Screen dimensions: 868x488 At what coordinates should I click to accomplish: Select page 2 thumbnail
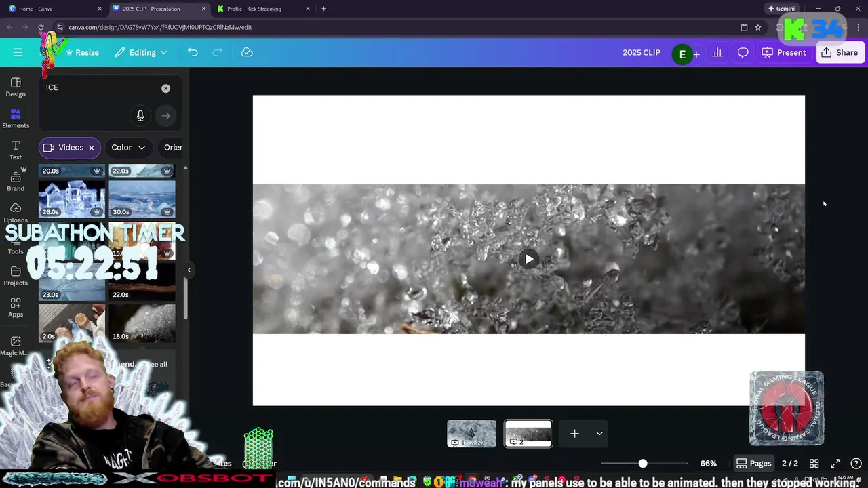tap(528, 434)
